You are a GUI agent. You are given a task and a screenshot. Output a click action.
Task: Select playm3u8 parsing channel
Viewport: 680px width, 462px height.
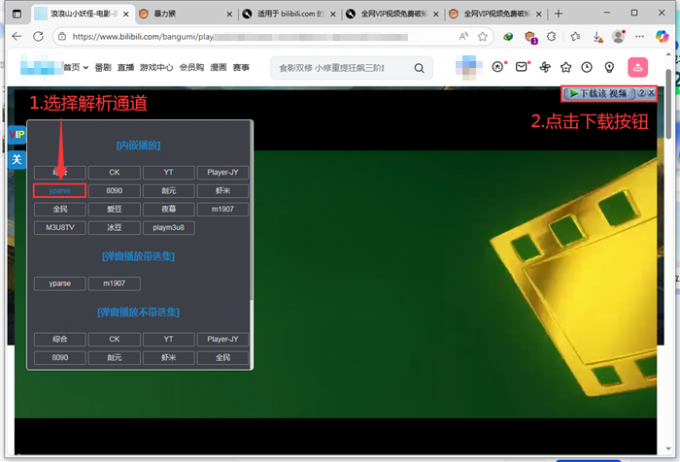pos(169,227)
